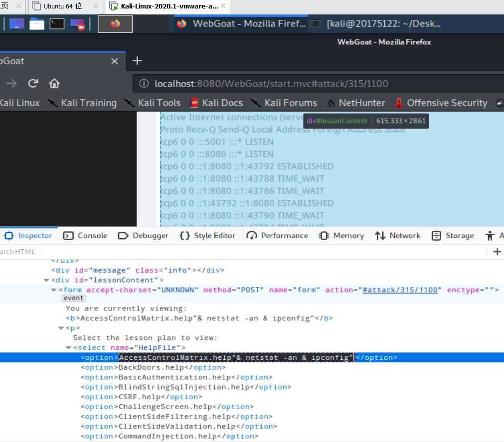Image resolution: width=504 pixels, height=442 pixels.
Task: Select the ClientSideValidation.help option node
Action: pos(178,427)
